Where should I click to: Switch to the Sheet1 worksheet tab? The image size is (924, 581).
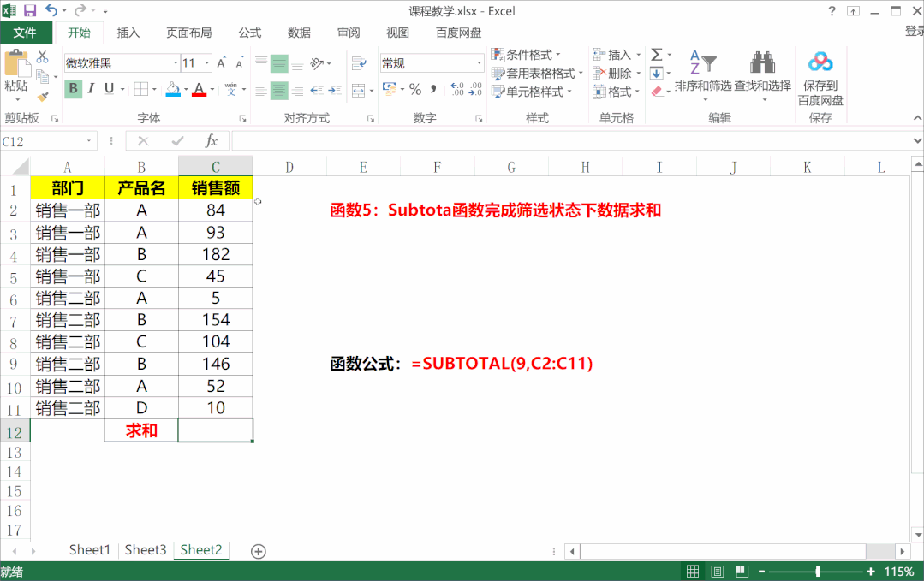(x=90, y=550)
